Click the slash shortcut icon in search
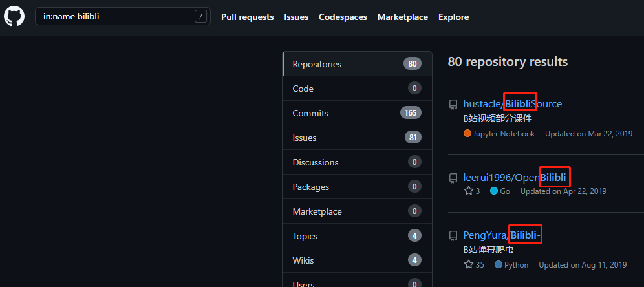The image size is (644, 287). [x=200, y=17]
